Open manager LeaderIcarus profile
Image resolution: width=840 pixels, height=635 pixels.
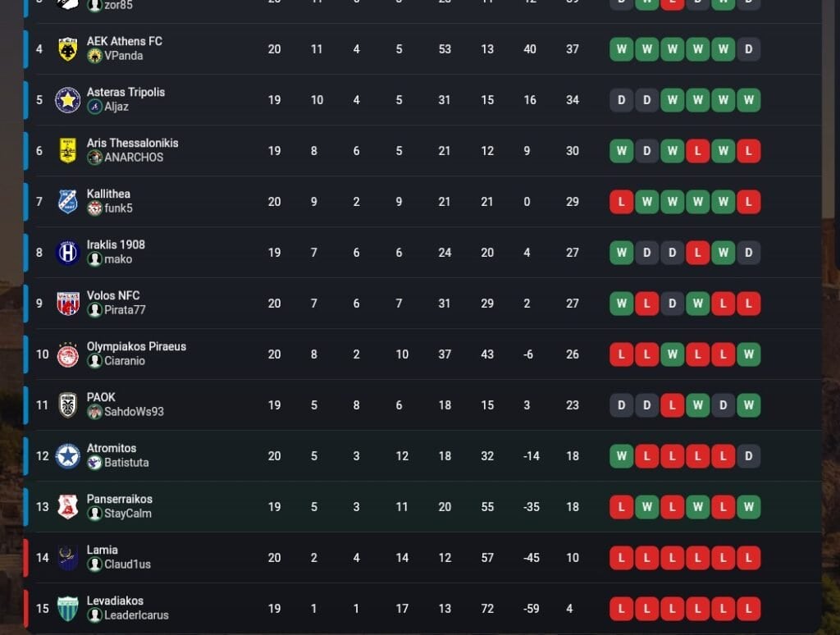click(x=136, y=615)
